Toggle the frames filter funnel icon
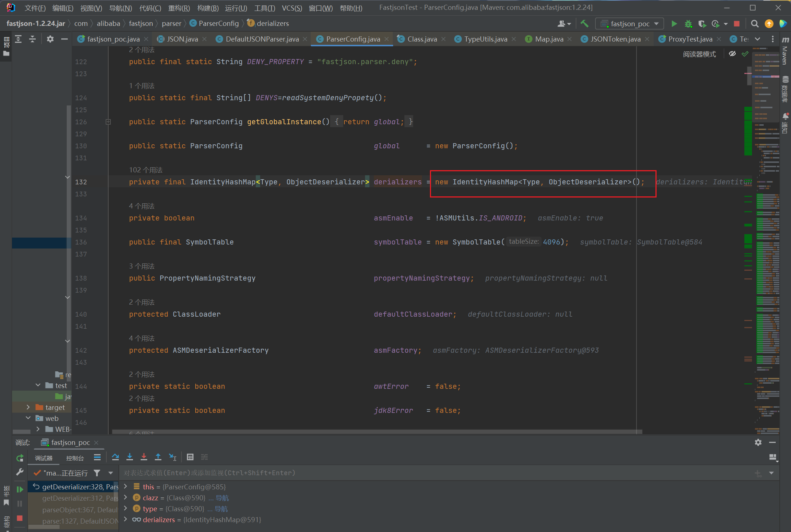 click(97, 473)
